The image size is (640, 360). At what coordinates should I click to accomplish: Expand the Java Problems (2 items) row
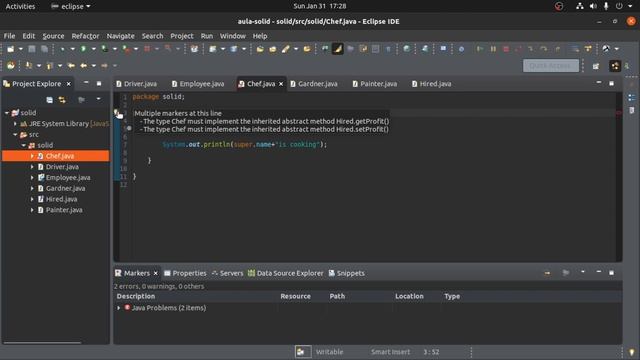click(119, 308)
